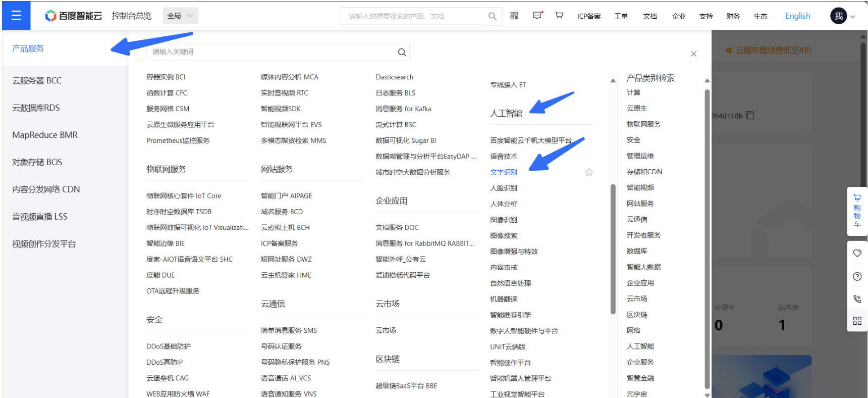Screen dimensions: 868x398
Task: Switch language to English
Action: coord(797,16)
